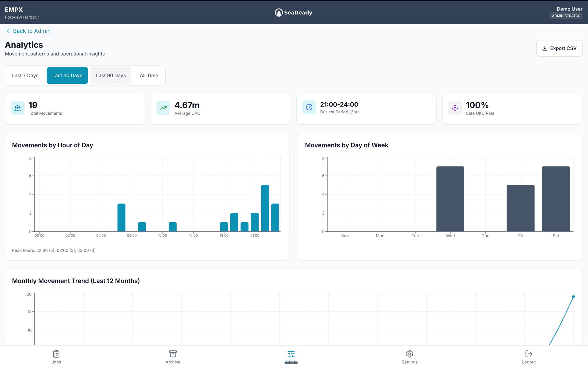The width and height of the screenshot is (588, 369).
Task: Switch to Last 7 Days filter
Action: (25, 75)
